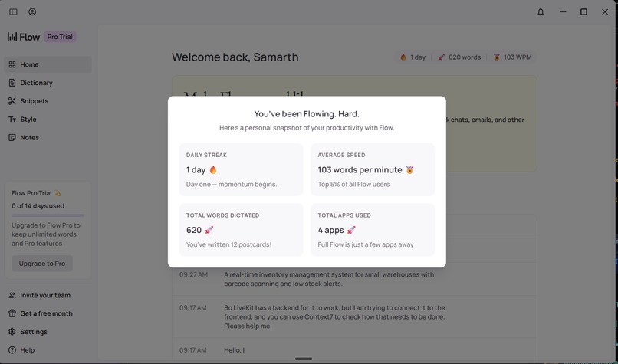Select Get a free month

(x=46, y=313)
